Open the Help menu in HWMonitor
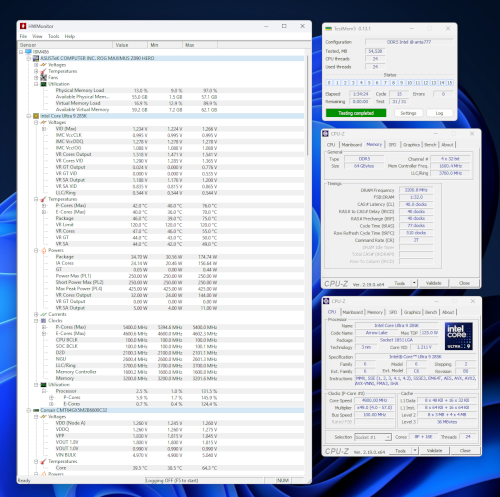The width and height of the screenshot is (500, 497). 70,36
